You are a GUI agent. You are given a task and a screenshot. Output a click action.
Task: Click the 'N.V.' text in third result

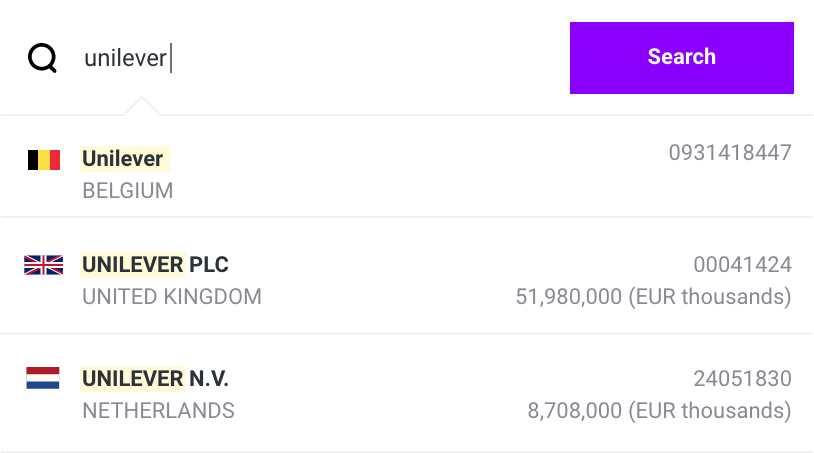click(x=209, y=378)
